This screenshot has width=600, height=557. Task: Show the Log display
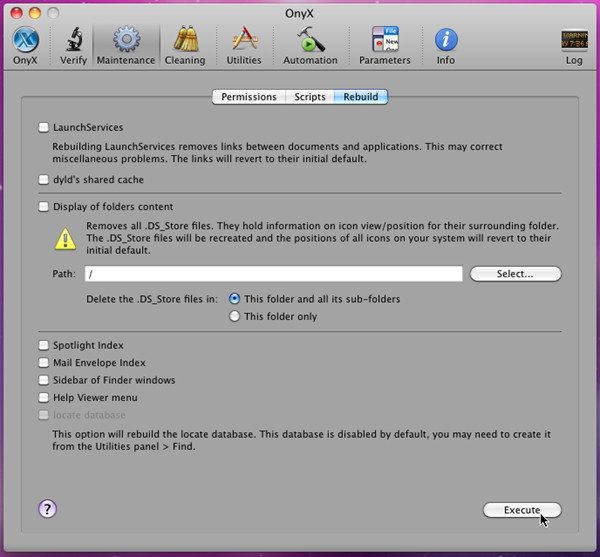[574, 46]
